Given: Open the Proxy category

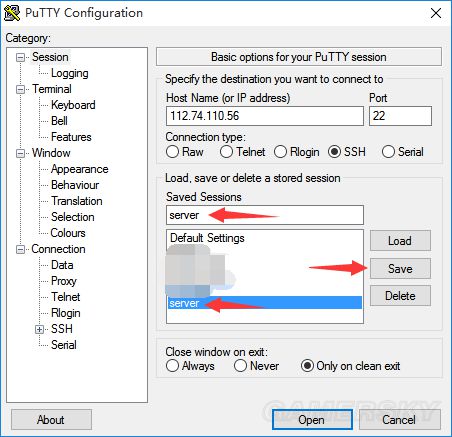Looking at the screenshot, I should point(64,281).
